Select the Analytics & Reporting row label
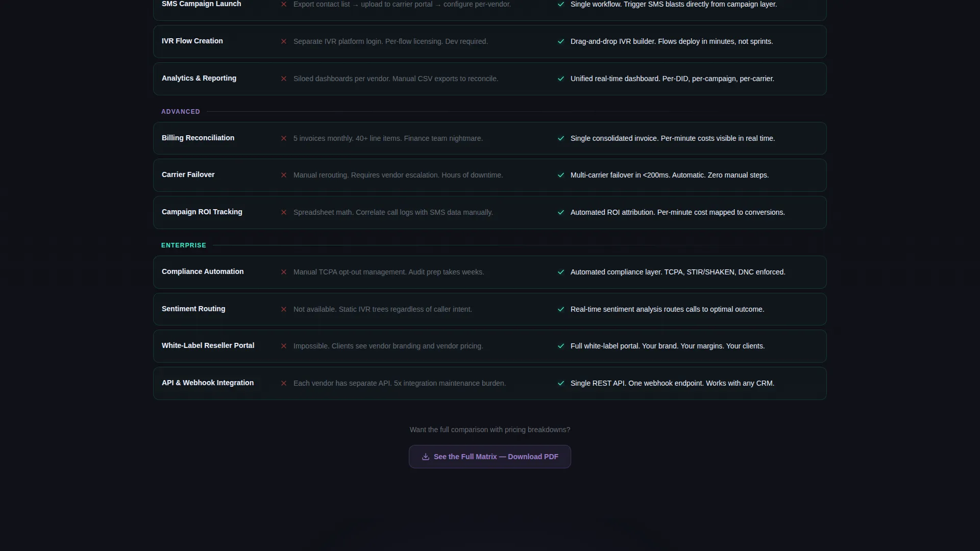 tap(199, 78)
